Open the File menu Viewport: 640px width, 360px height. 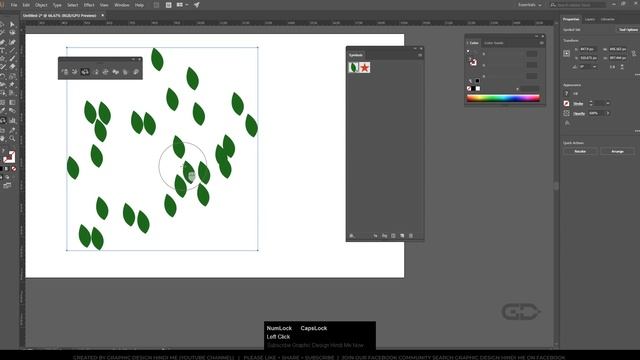[x=14, y=5]
